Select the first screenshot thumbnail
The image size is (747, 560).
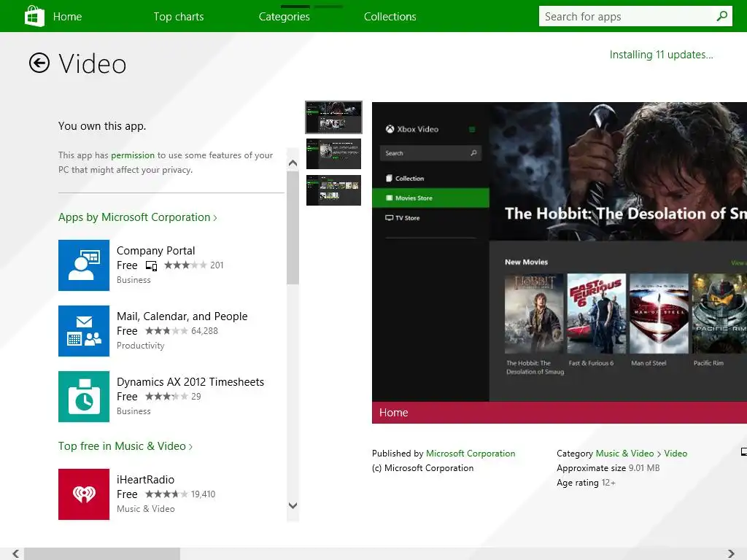333,117
